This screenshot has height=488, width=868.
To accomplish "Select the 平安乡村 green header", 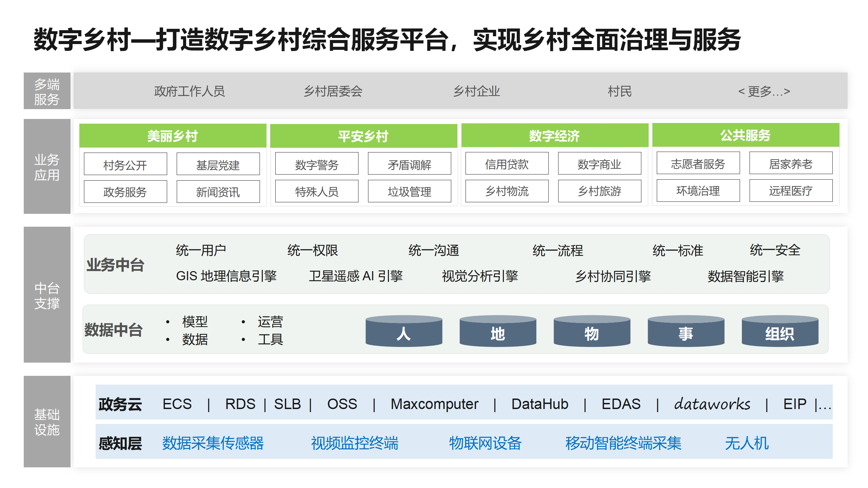I will [363, 136].
